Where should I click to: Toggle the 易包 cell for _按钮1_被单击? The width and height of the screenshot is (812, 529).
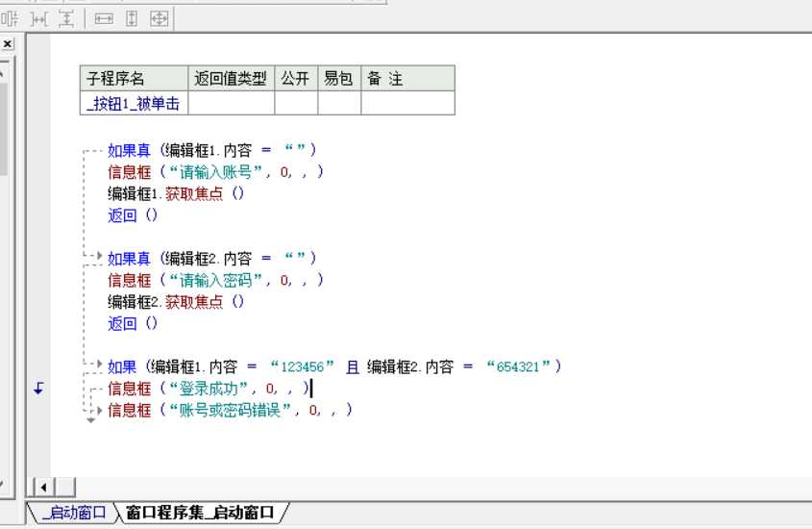338,103
